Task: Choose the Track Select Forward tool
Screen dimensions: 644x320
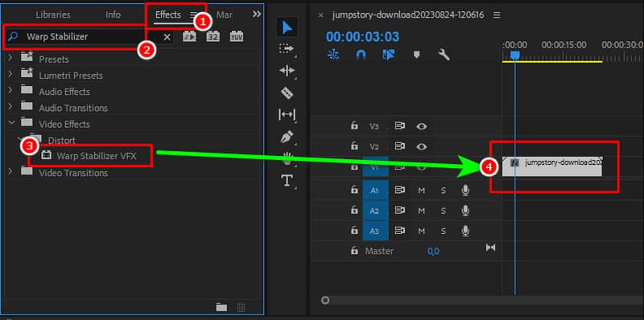Action: 287,49
